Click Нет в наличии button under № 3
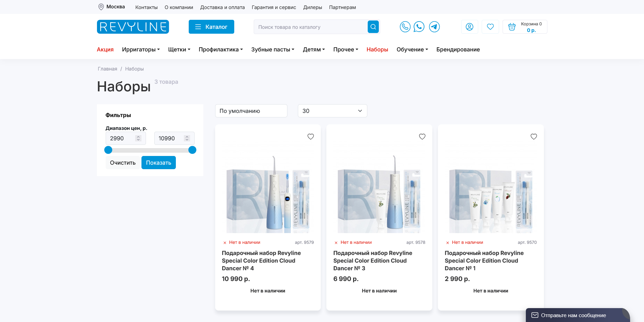This screenshot has width=644, height=322. 379,291
